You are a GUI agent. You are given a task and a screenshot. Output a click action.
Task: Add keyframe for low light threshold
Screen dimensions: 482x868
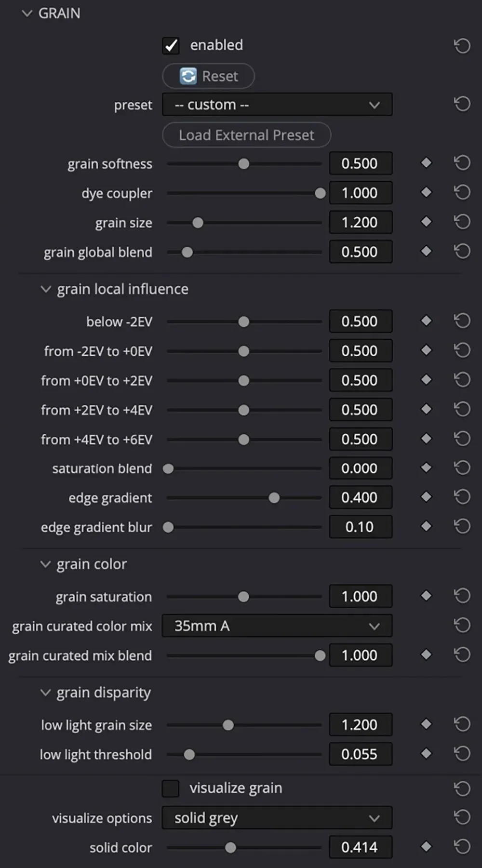pos(426,753)
